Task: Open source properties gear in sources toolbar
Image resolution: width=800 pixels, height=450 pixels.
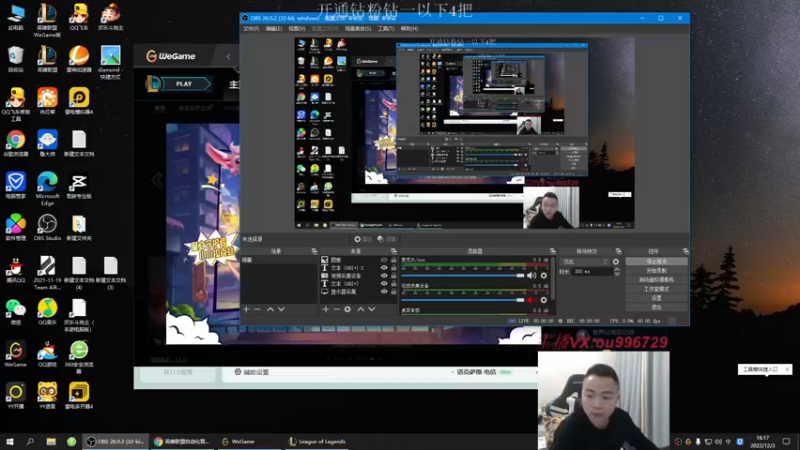Action: click(x=347, y=309)
